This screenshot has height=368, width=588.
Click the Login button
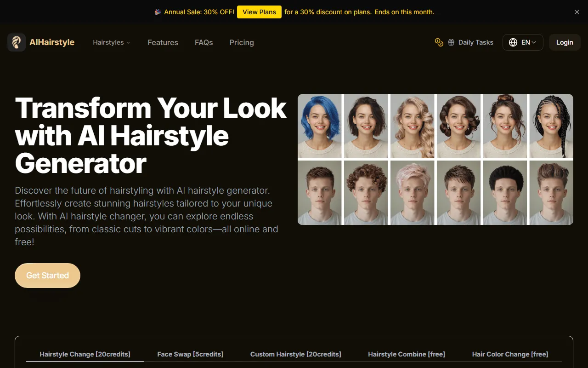pyautogui.click(x=565, y=42)
